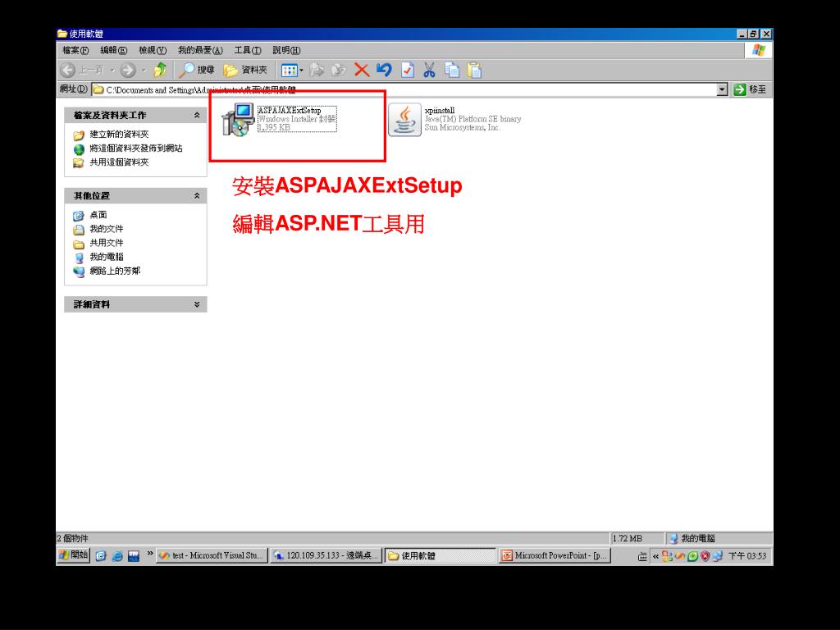The image size is (840, 630).
Task: Toggle the Folders (資料夾) pane
Action: (x=245, y=70)
